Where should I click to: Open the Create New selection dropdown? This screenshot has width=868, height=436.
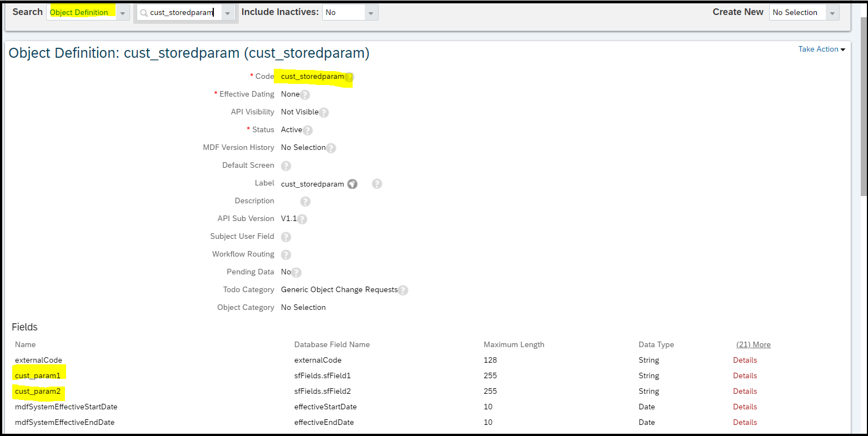point(832,13)
